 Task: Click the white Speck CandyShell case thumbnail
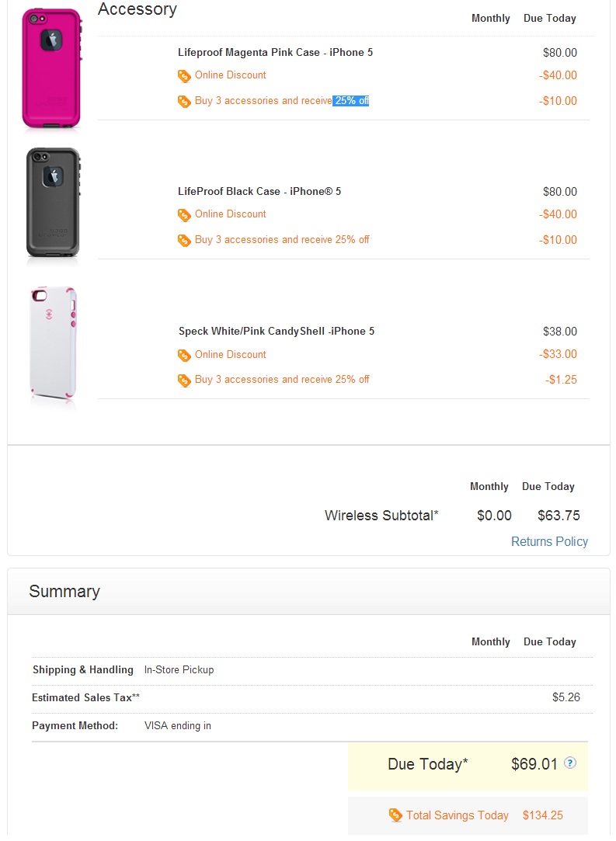tap(54, 346)
